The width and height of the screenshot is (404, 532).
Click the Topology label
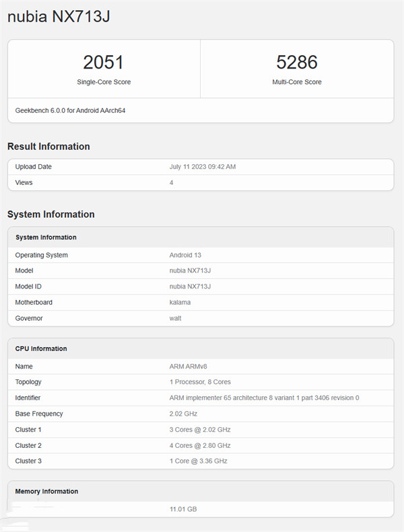[28, 382]
